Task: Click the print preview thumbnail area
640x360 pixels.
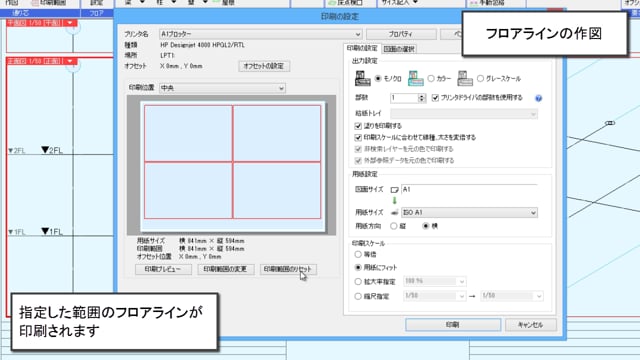Action: 232,165
